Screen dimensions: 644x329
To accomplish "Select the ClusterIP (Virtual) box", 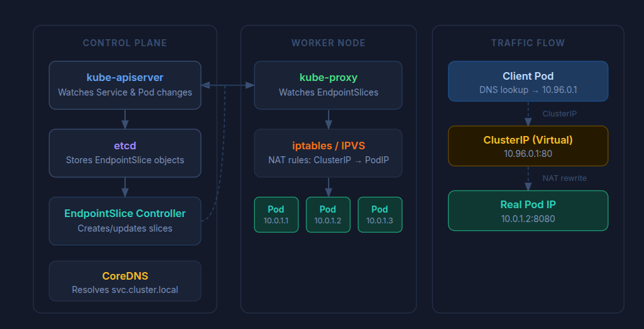I will click(x=528, y=146).
